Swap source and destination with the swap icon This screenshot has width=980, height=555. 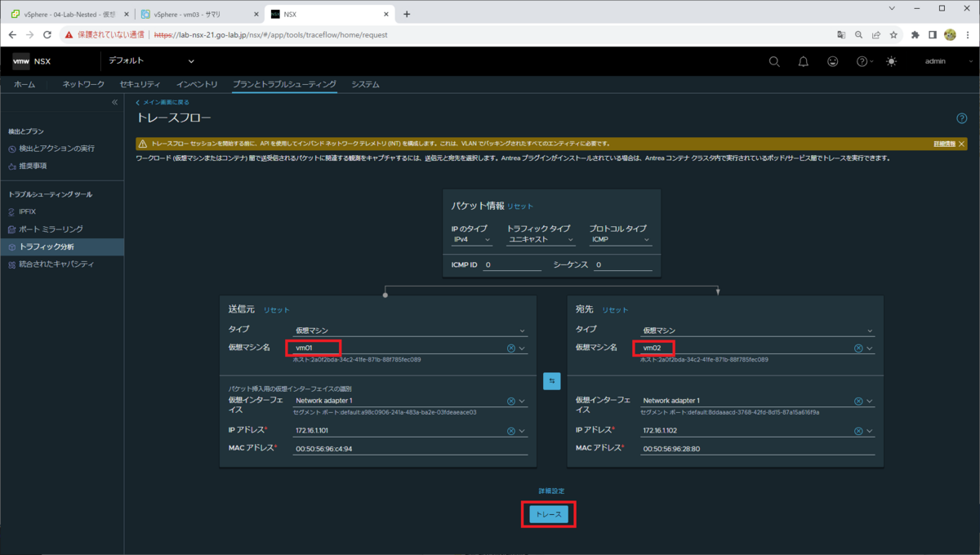click(552, 380)
